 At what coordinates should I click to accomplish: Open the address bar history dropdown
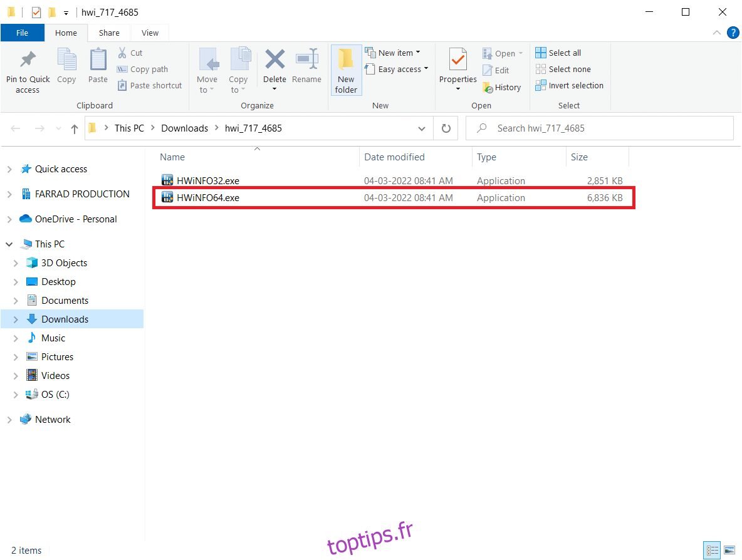[x=422, y=128]
